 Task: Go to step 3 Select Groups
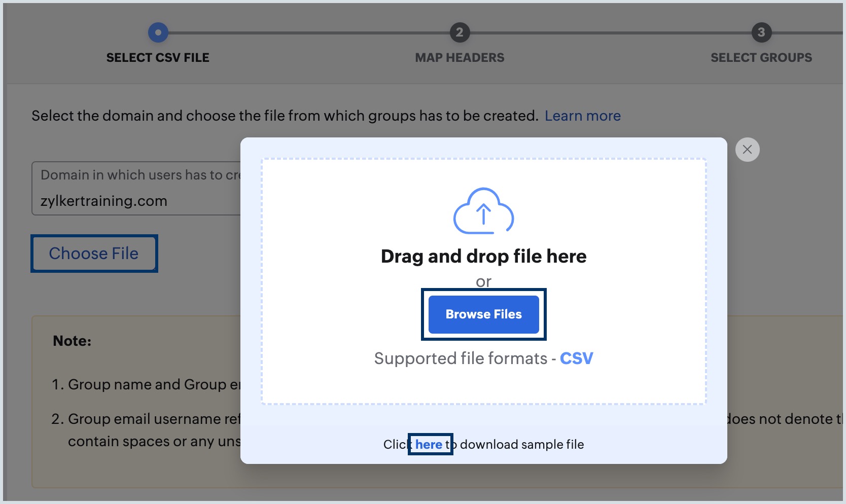pyautogui.click(x=761, y=58)
